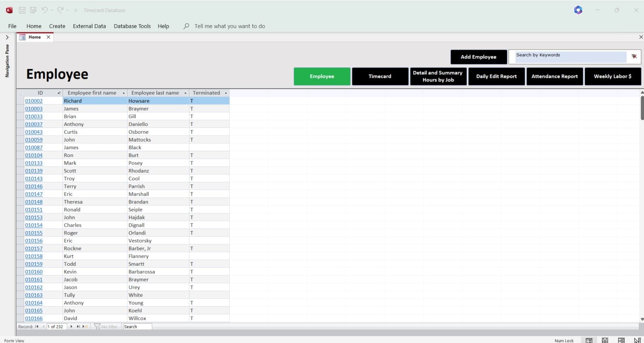Screen dimensions: 644x343
Task: Open the Database Tools ribbon tab
Action: pos(132,26)
